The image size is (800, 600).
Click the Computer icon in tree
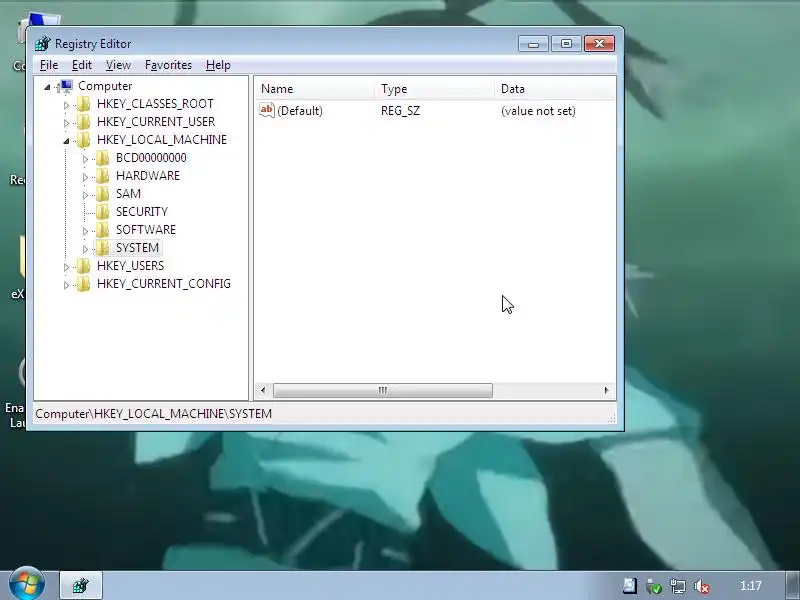point(66,86)
